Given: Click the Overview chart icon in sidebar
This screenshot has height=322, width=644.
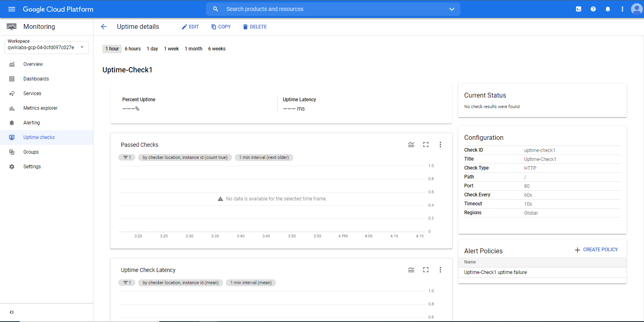Looking at the screenshot, I should click(x=12, y=64).
